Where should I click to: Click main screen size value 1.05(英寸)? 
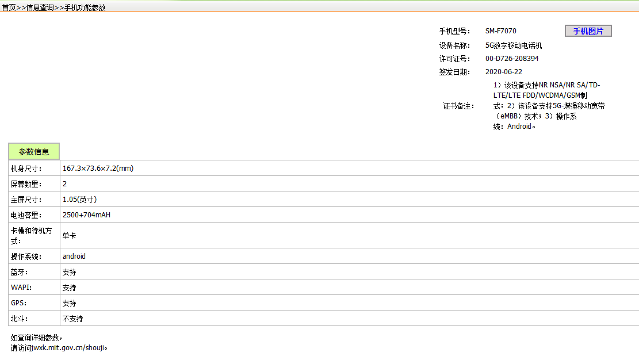click(79, 200)
